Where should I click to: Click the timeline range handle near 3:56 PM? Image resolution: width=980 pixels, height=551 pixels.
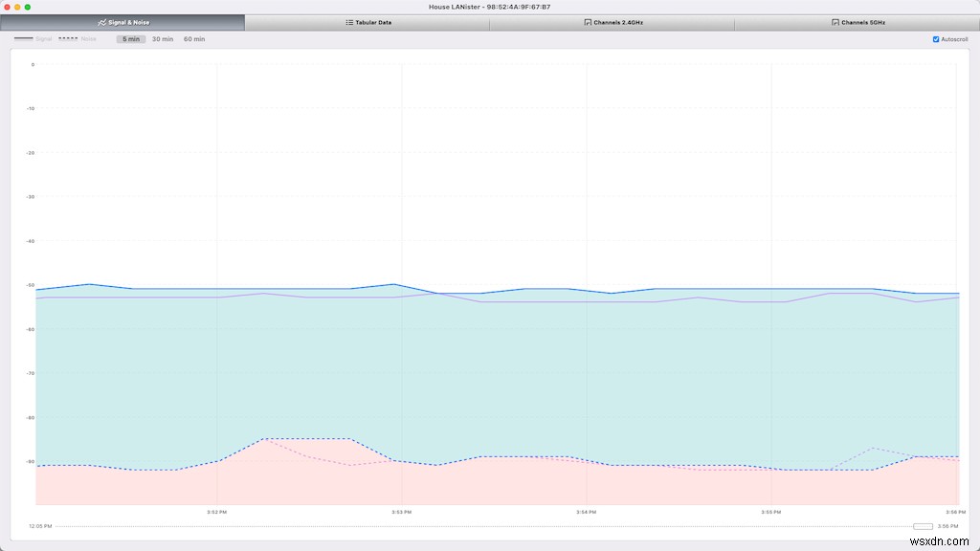pos(922,525)
